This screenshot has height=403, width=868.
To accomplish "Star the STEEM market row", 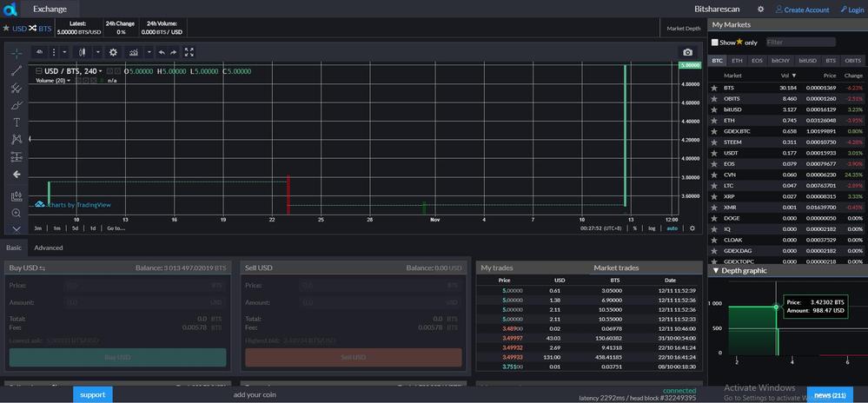I will point(714,142).
